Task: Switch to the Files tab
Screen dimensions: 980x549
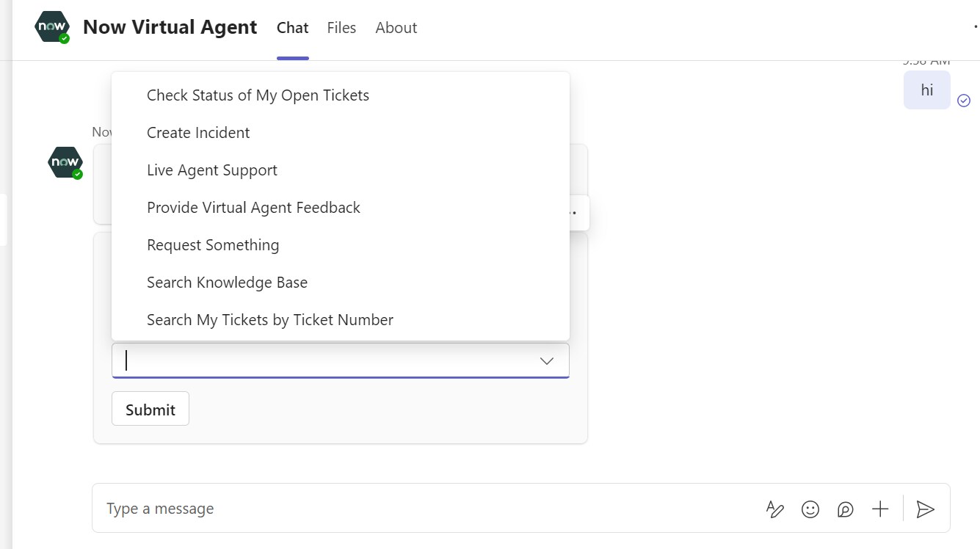Action: pyautogui.click(x=341, y=27)
